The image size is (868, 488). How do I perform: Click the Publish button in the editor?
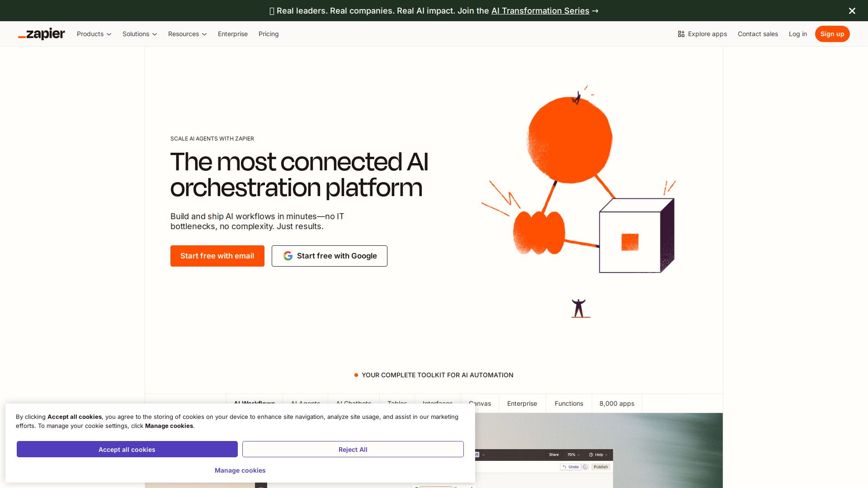(x=600, y=467)
